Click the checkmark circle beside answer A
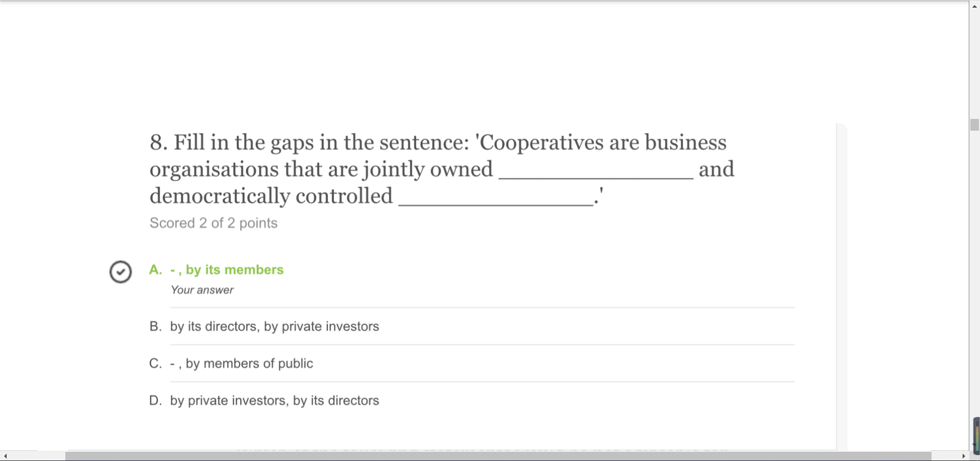 120,272
